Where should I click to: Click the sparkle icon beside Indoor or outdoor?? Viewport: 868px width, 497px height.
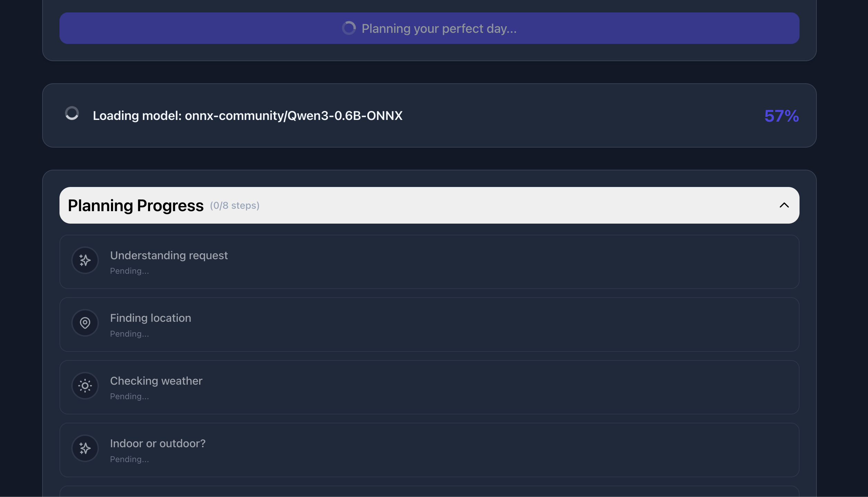85,448
